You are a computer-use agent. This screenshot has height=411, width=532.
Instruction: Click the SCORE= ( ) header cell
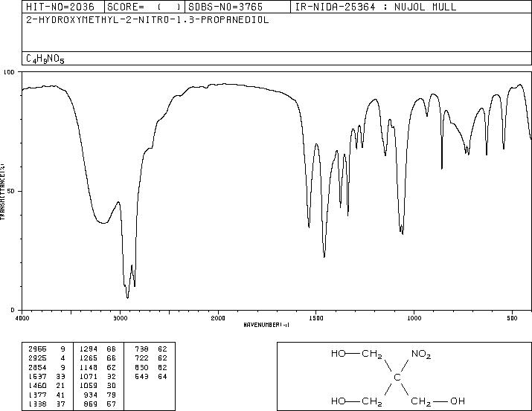144,7
